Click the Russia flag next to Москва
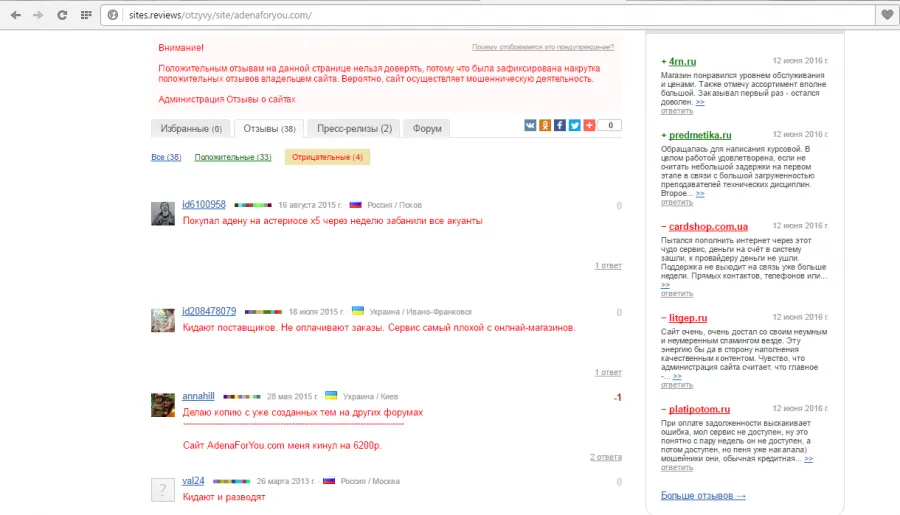 click(329, 481)
